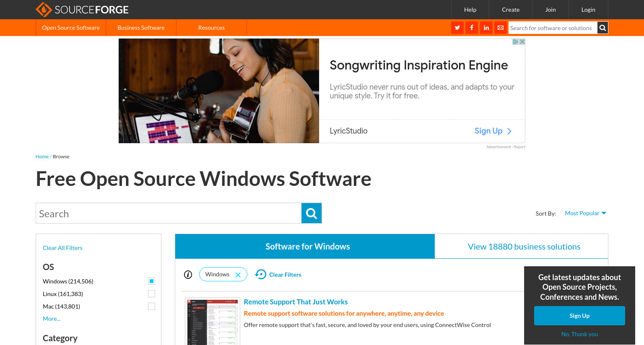The height and width of the screenshot is (345, 644).
Task: Check the Mac OS checkbox
Action: point(152,306)
